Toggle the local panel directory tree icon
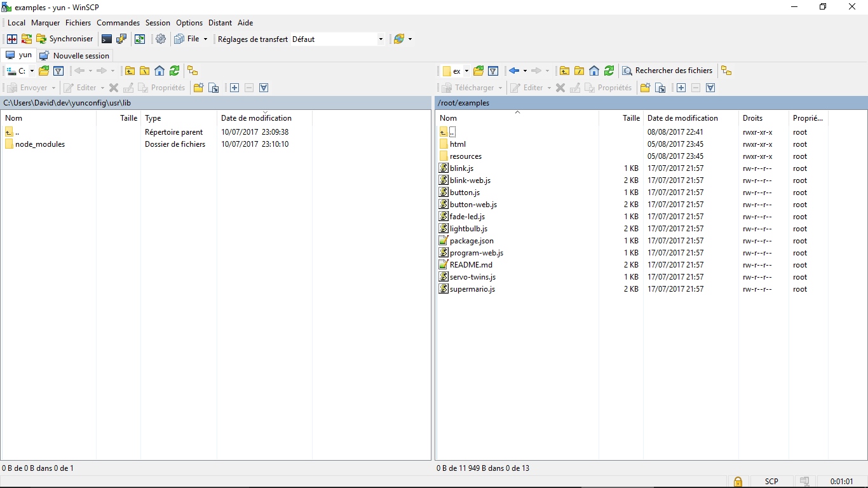This screenshot has width=868, height=488. click(x=193, y=71)
